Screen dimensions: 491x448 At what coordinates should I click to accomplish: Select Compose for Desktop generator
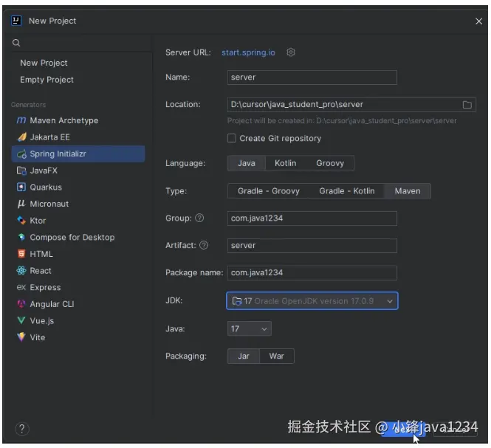point(78,237)
